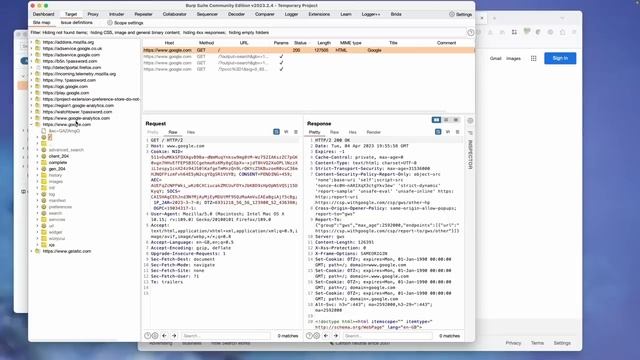Screen dimensions: 640x360
Task: Select side-by-side layout icon
Action: tap(436, 120)
